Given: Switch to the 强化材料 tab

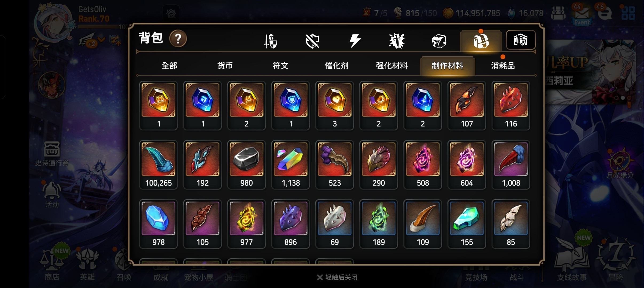Looking at the screenshot, I should 392,66.
